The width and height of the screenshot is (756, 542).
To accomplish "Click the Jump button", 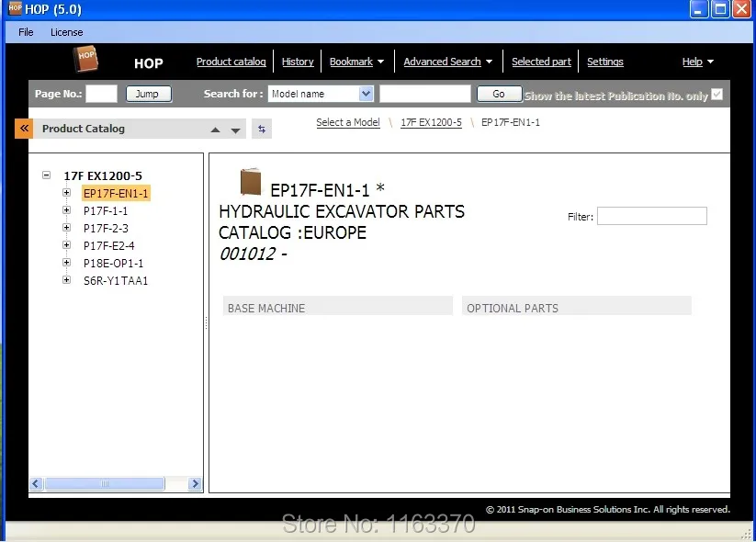I will pos(149,94).
